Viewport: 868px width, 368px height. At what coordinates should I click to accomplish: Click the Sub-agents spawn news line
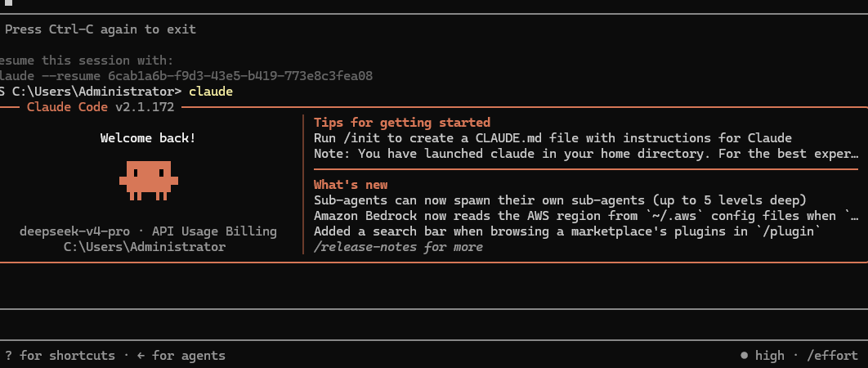tap(560, 200)
